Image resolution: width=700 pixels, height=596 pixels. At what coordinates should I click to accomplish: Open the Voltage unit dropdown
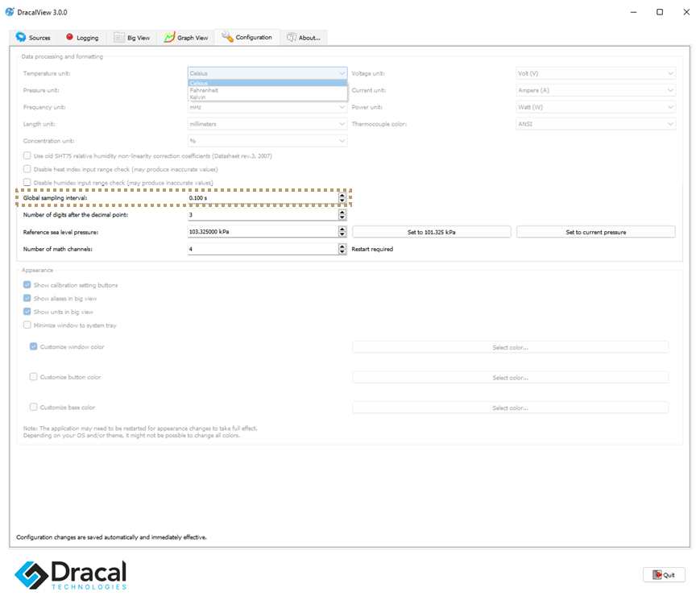coord(595,73)
